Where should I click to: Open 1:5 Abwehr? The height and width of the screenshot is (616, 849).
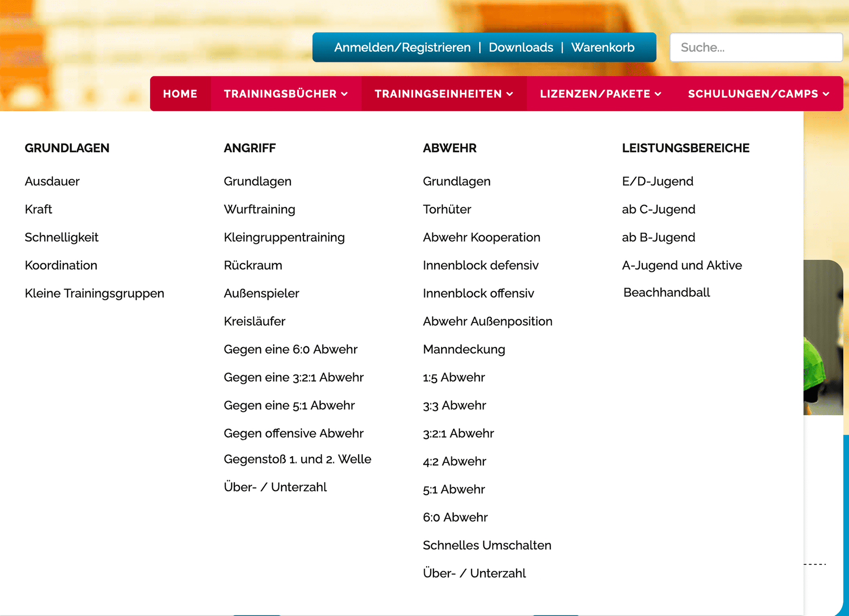coord(454,377)
